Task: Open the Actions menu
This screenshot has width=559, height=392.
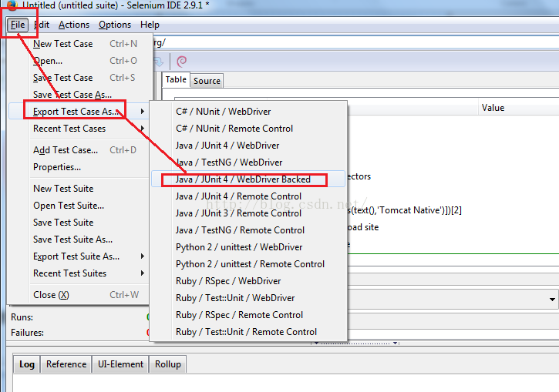Action: click(74, 25)
